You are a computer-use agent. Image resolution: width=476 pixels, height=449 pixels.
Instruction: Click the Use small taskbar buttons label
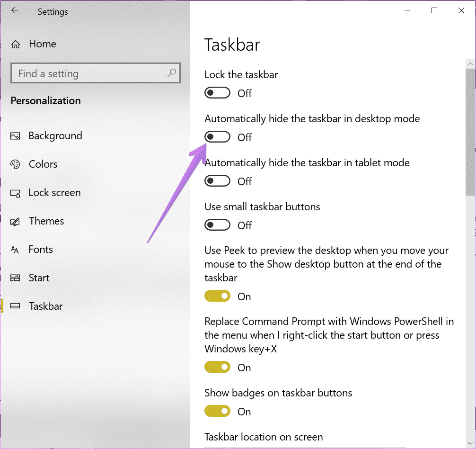[262, 207]
